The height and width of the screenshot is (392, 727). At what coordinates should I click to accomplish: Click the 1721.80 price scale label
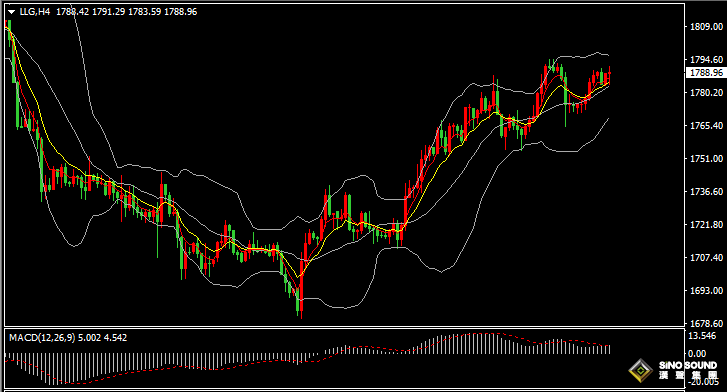[x=706, y=225]
